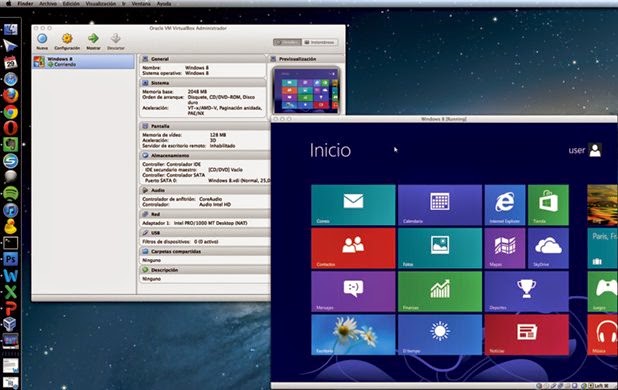Open the Escritorio daisy tile
The image size is (618, 390).
click(353, 334)
